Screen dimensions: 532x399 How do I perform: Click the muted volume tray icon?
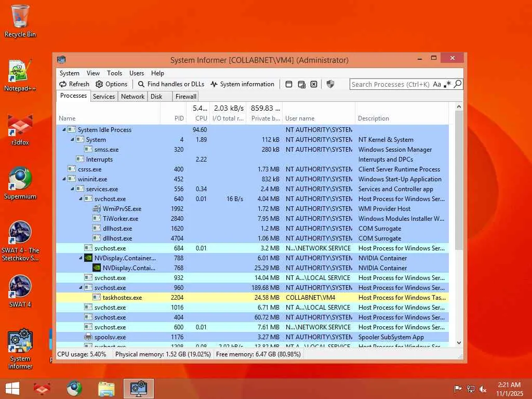[483, 389]
